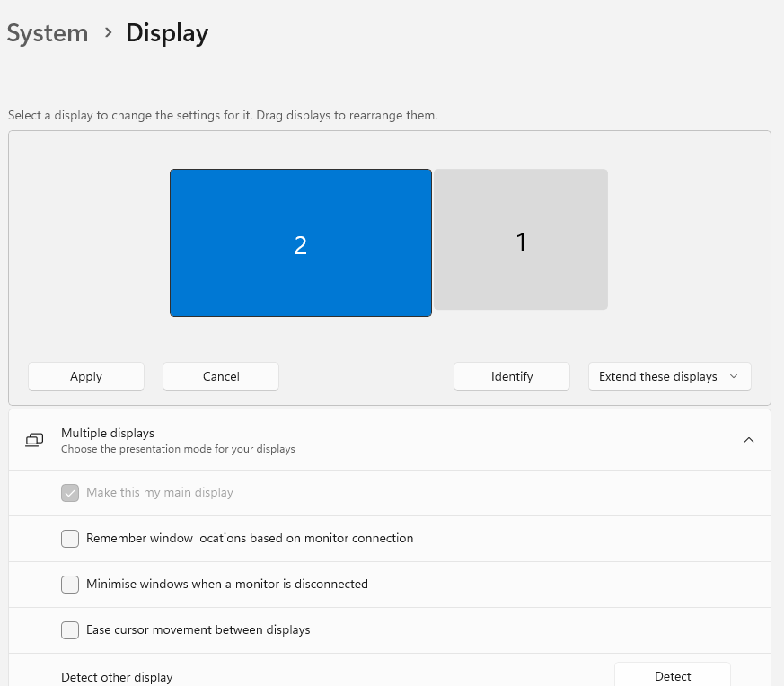Click the breadcrumb chevron after System
The width and height of the screenshot is (784, 686).
point(108,33)
